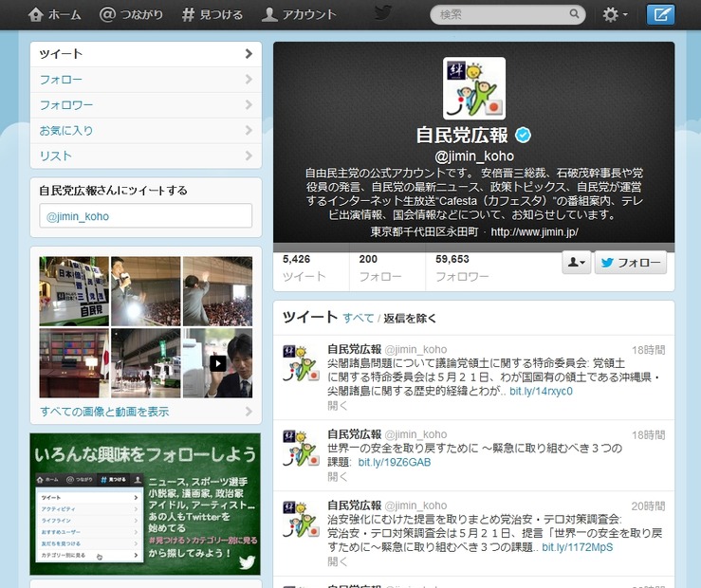Click the いろんな興味をフォローしよう promo banner
Image resolution: width=701 pixels, height=588 pixels.
point(145,504)
